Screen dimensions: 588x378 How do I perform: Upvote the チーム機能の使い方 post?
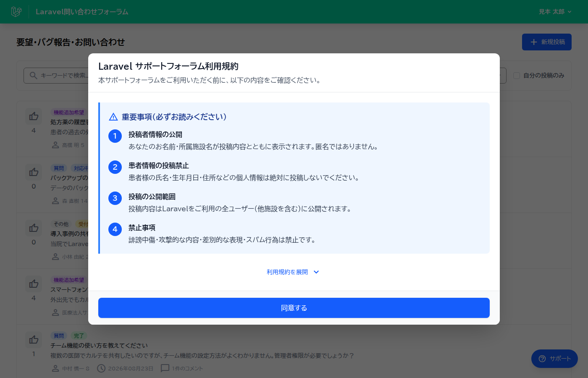[x=34, y=340]
